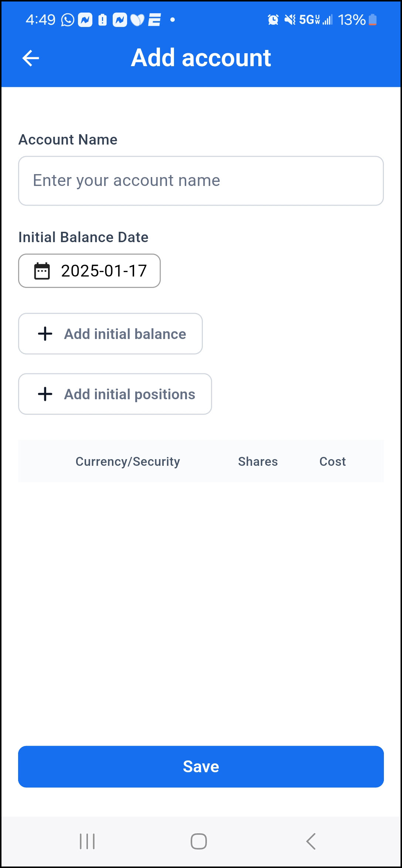Tap plus icon beside Add initial positions

[x=45, y=394]
